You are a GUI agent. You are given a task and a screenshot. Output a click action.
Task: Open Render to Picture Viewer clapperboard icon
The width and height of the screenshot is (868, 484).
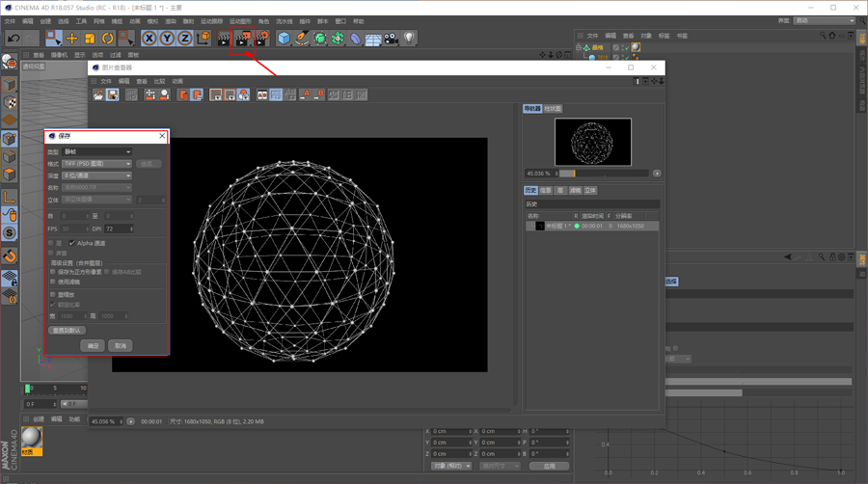click(242, 39)
